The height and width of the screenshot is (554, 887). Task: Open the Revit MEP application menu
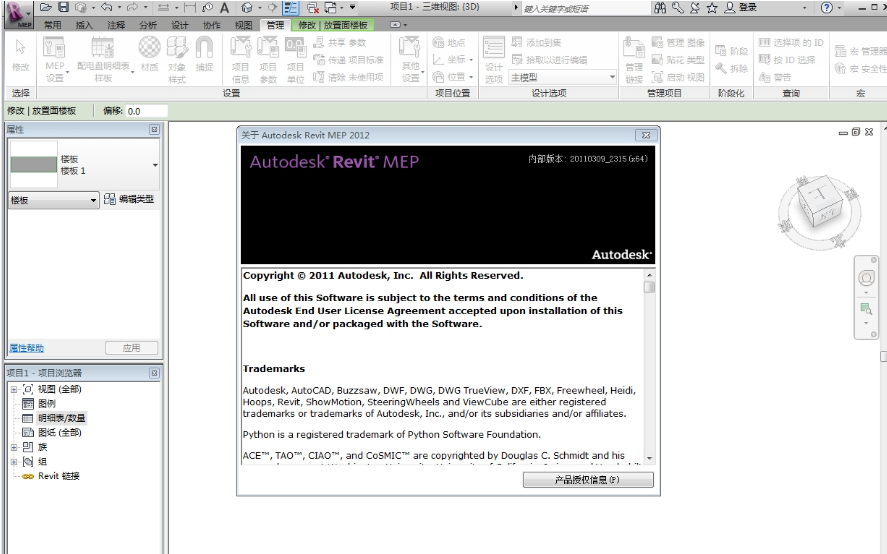point(18,14)
